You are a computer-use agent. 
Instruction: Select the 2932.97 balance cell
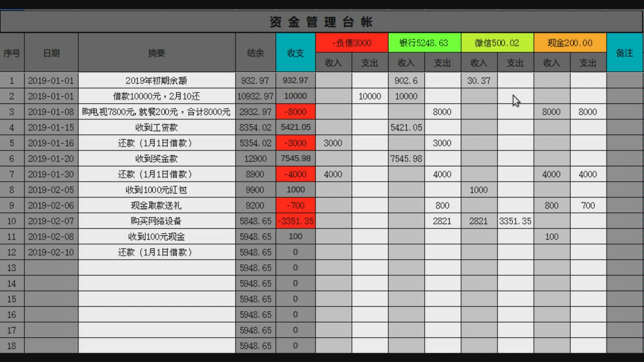[256, 112]
